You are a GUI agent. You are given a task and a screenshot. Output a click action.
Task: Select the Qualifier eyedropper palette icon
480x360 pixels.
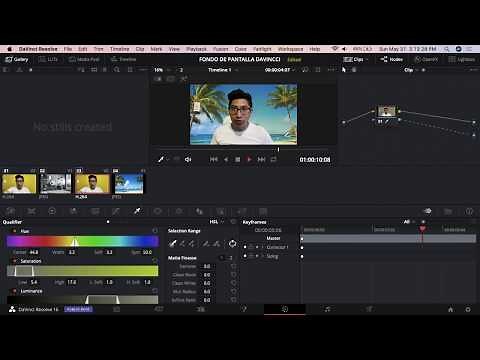[x=137, y=211]
